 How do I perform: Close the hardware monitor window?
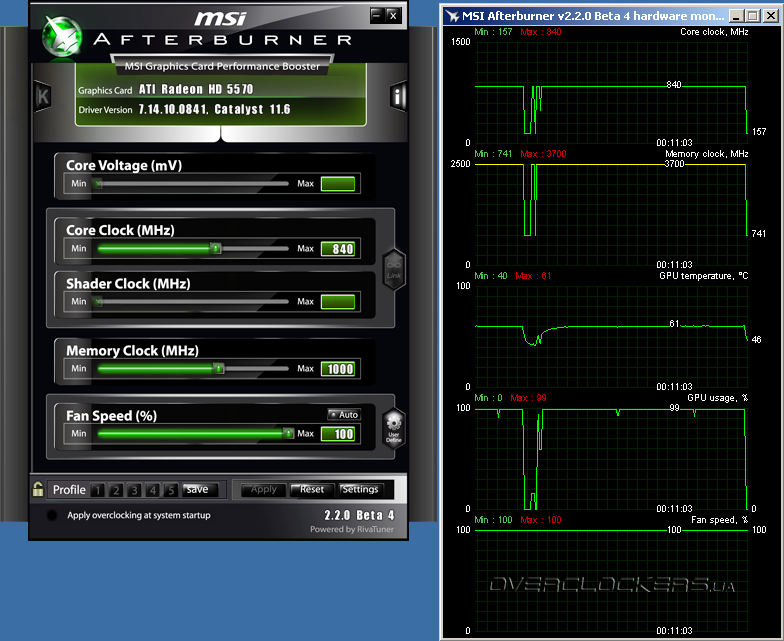point(772,16)
